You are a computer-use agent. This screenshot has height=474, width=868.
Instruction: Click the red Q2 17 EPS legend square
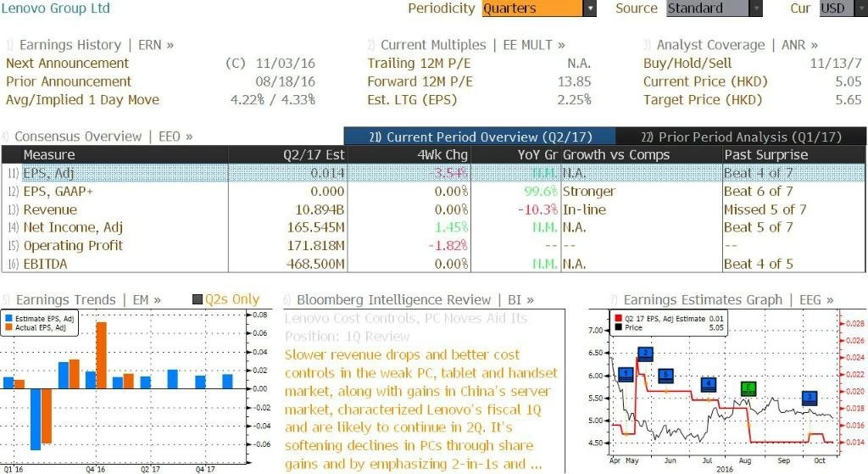618,319
